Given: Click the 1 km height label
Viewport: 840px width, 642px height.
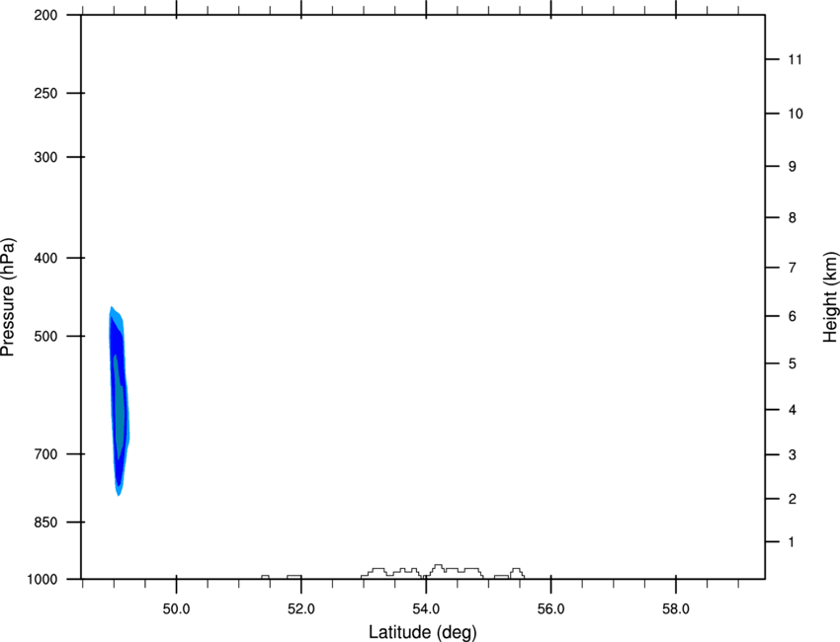Looking at the screenshot, I should [x=792, y=542].
